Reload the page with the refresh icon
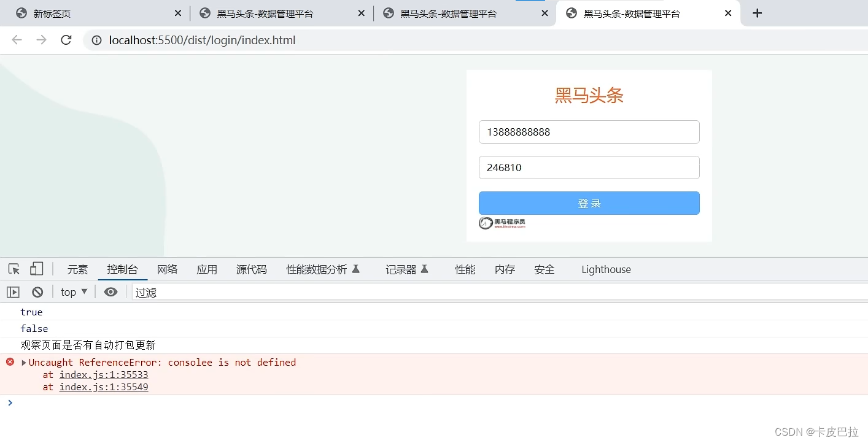 coord(66,40)
